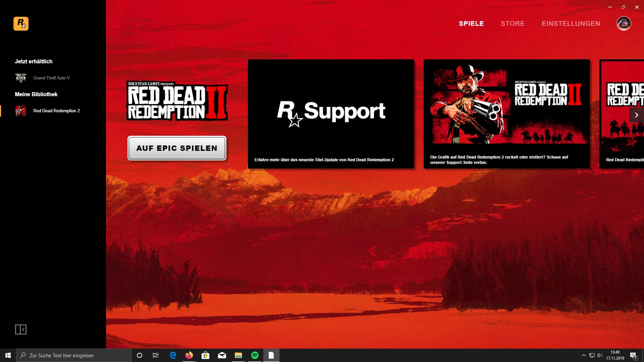Open Firefox from the taskbar
This screenshot has width=644, height=362.
pos(189,355)
